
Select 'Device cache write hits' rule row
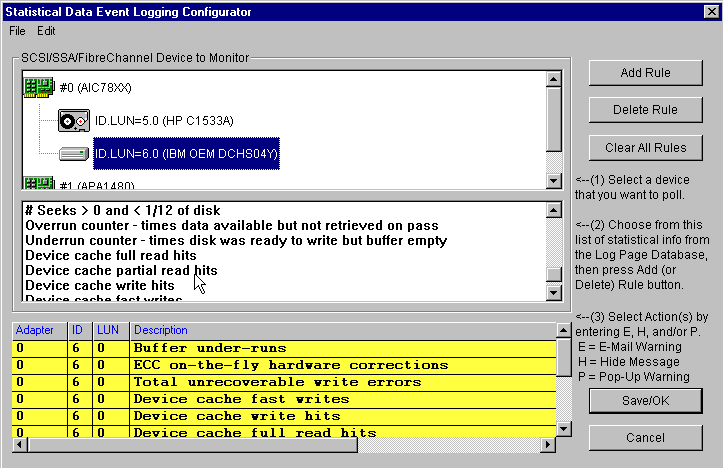tap(284, 416)
